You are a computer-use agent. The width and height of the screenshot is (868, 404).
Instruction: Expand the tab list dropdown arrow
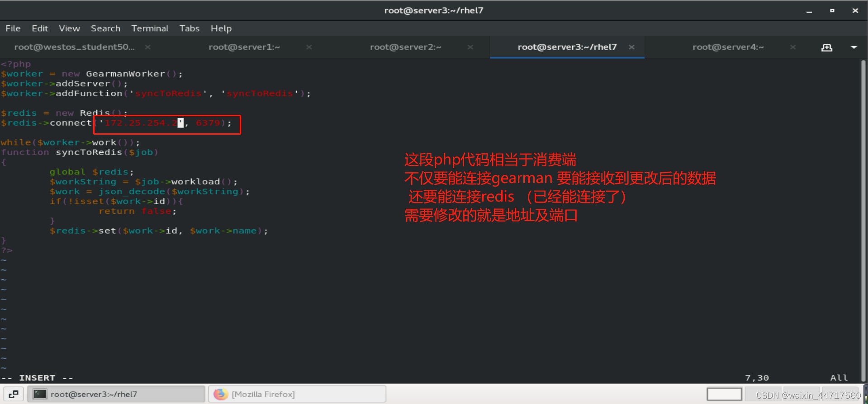pos(854,47)
